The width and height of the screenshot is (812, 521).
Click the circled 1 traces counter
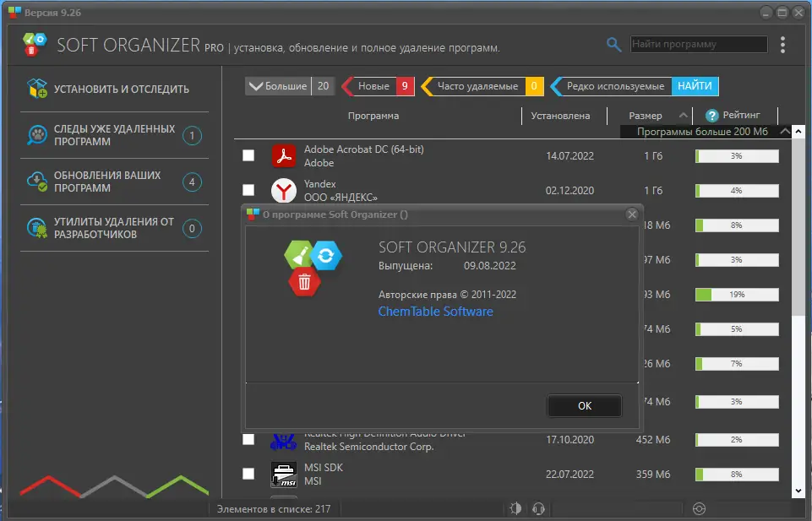point(192,136)
